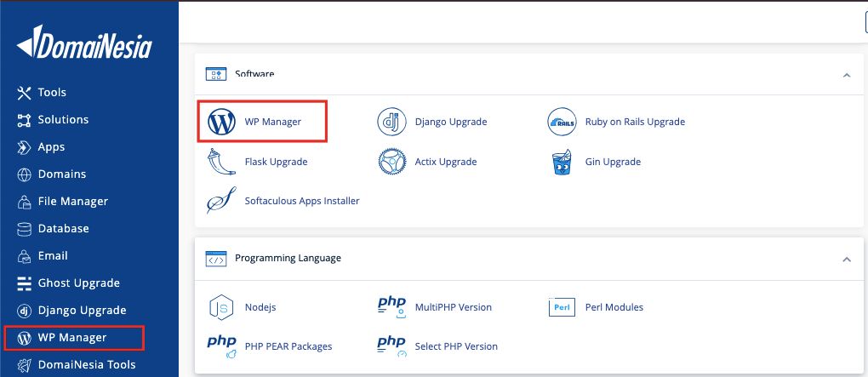Click the PHP PEAR Packages icon
This screenshot has width=868, height=377.
point(221,346)
